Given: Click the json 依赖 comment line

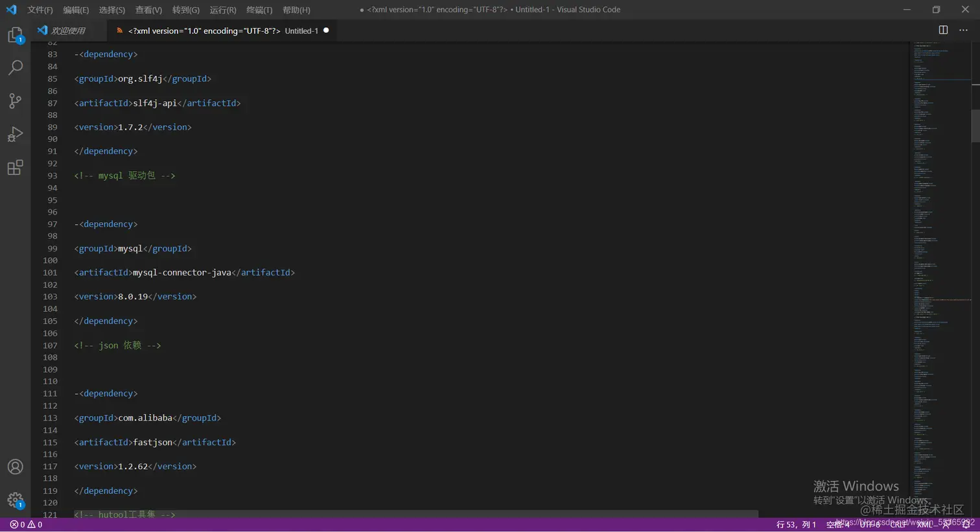Looking at the screenshot, I should [x=117, y=345].
